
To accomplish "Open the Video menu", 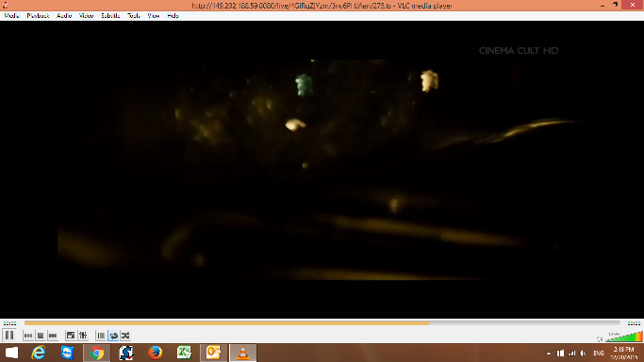I will point(86,16).
